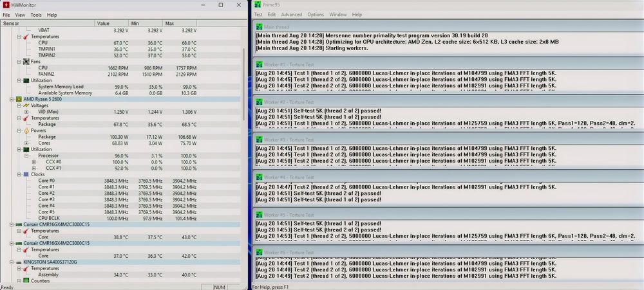Screen dimensions: 644x290
Task: Open the Help menu in Prime95
Action: 357,14
